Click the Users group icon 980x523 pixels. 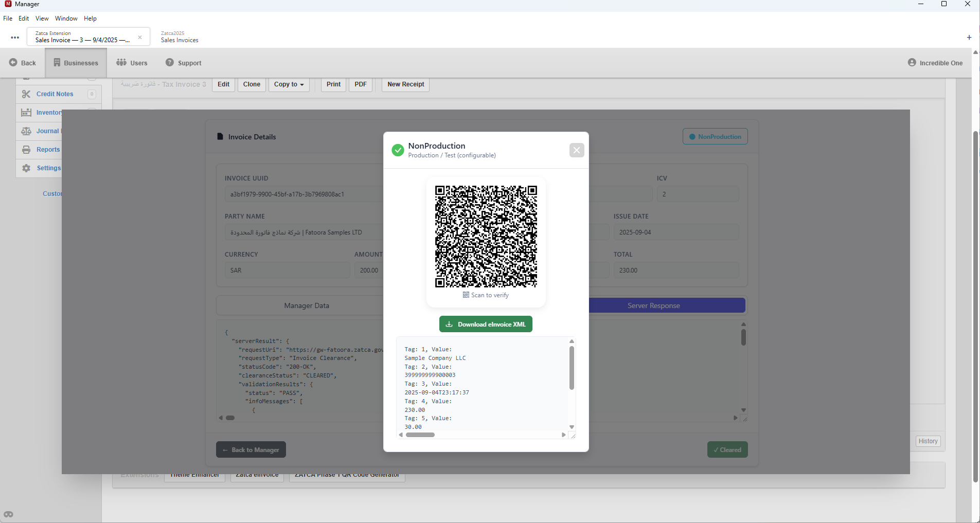tap(121, 62)
